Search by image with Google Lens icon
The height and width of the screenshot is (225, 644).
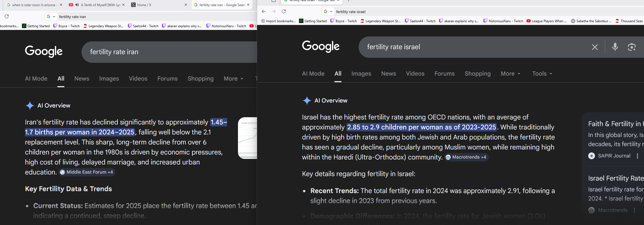click(632, 47)
